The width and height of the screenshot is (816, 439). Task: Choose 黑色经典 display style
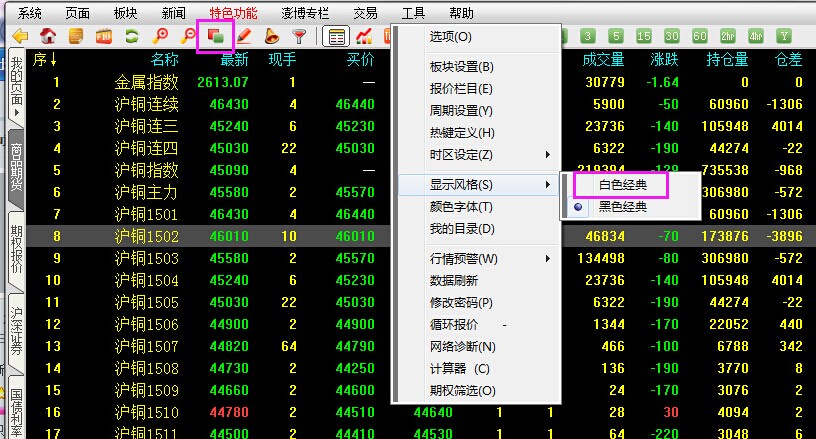click(623, 207)
